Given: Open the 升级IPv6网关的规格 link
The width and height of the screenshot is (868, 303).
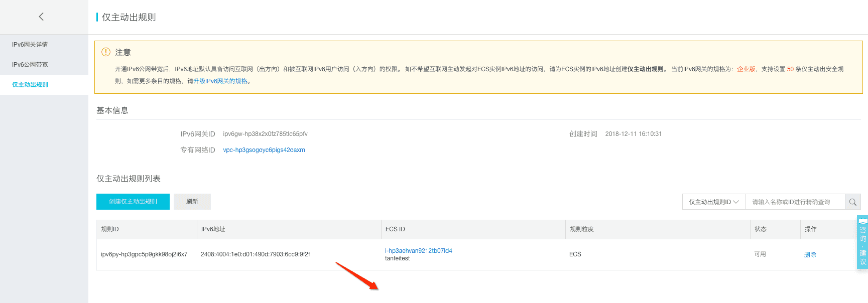Looking at the screenshot, I should coord(220,81).
